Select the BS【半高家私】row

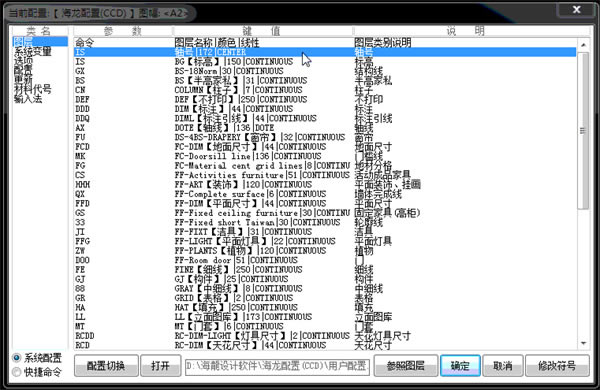[325, 80]
